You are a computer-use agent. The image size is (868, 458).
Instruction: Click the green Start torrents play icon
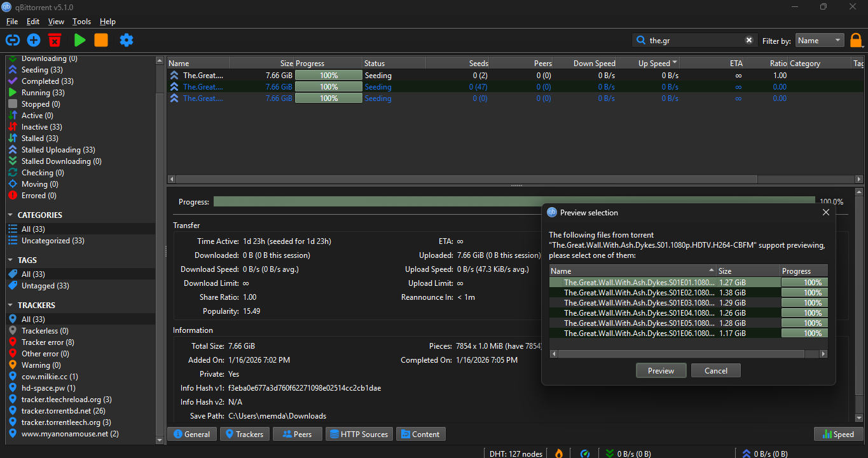tap(79, 40)
